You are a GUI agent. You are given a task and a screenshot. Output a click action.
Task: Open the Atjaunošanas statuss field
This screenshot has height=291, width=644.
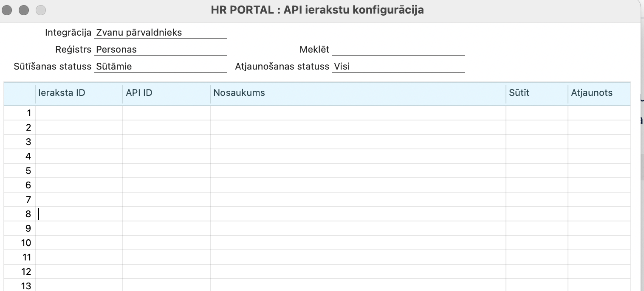(398, 67)
